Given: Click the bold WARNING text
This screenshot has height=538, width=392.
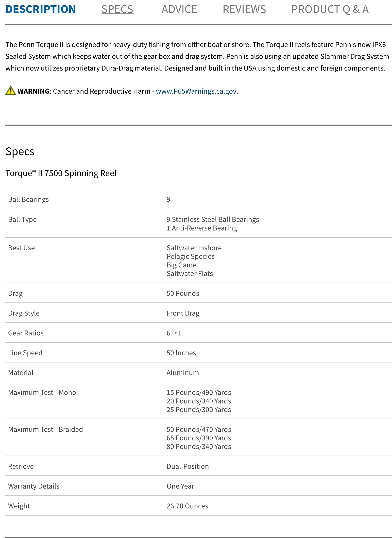Looking at the screenshot, I should coord(33,91).
